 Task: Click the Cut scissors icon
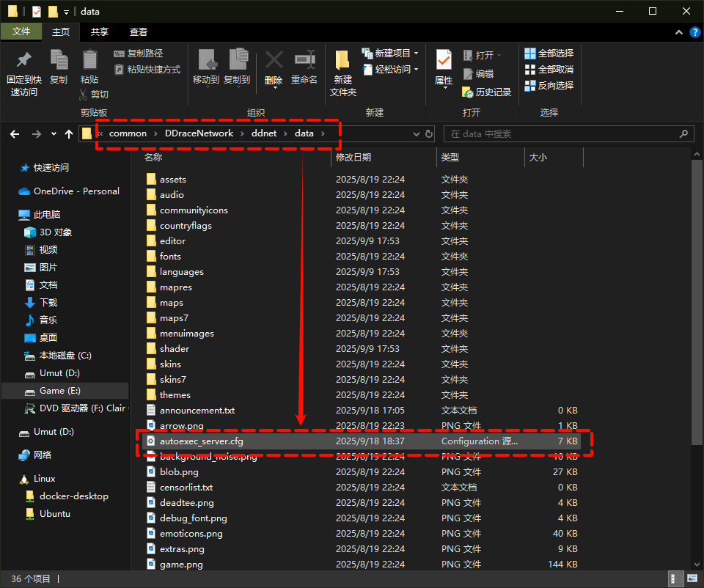point(83,95)
